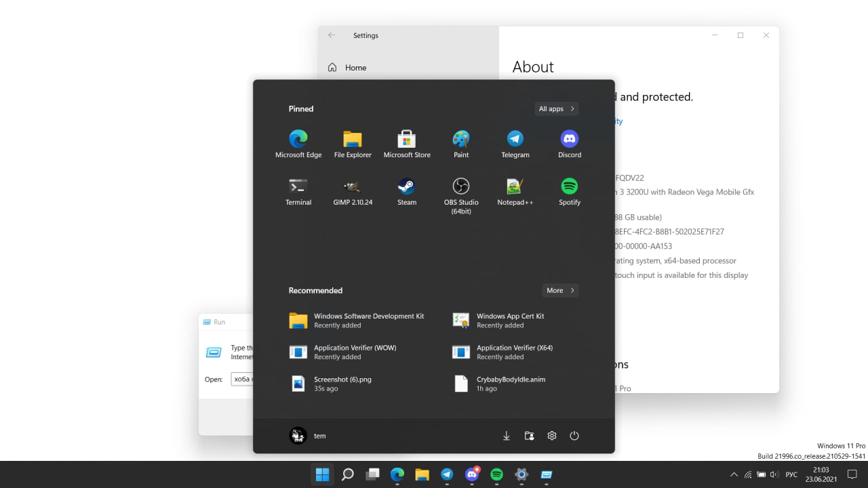Switch keyboard language РУС

791,475
